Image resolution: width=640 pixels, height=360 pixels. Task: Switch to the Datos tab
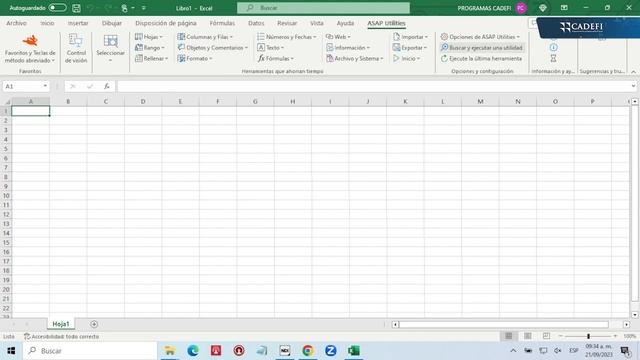tap(256, 23)
